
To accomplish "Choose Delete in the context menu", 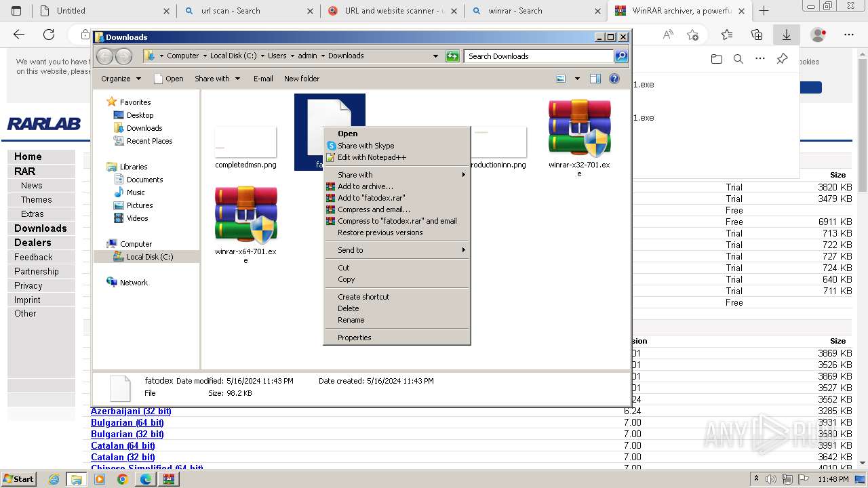I will point(397,308).
